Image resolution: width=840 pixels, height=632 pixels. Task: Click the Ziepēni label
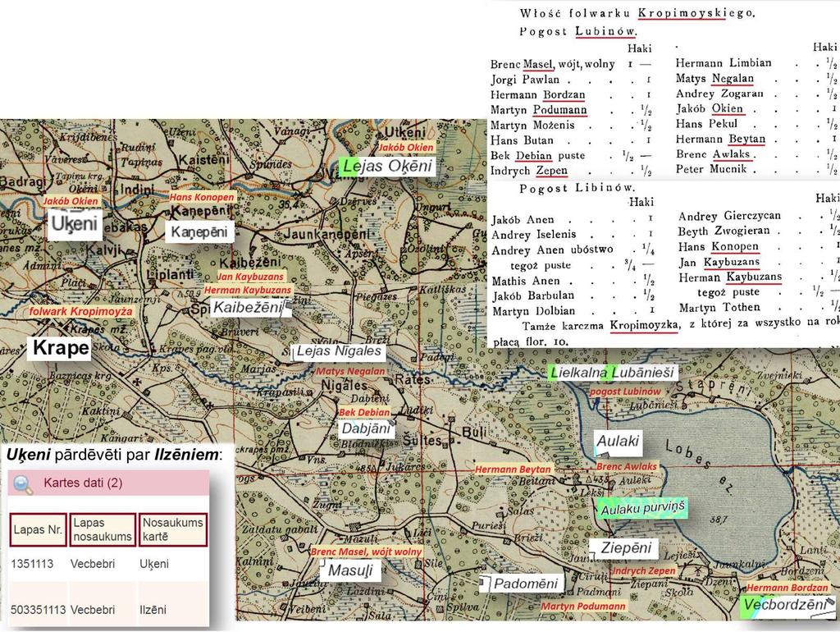click(x=624, y=547)
